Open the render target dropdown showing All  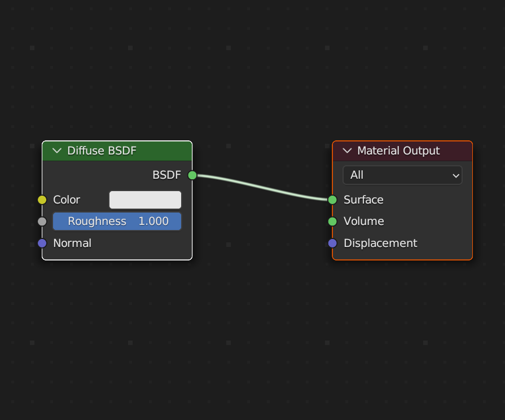point(402,175)
